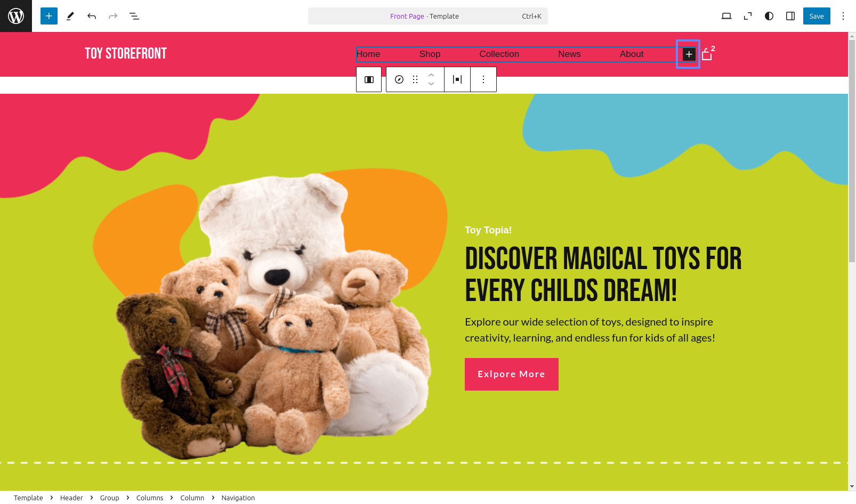856x504 pixels.
Task: Move the Navigation block up
Action: point(431,75)
